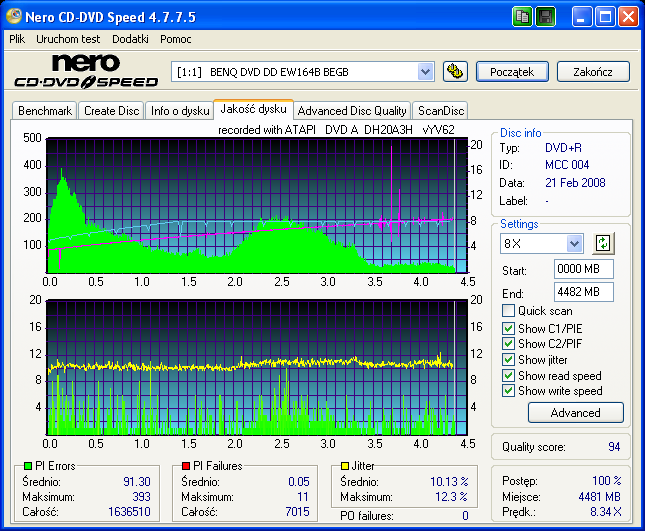This screenshot has width=645, height=531.
Task: Click the Początek start button
Action: (512, 72)
